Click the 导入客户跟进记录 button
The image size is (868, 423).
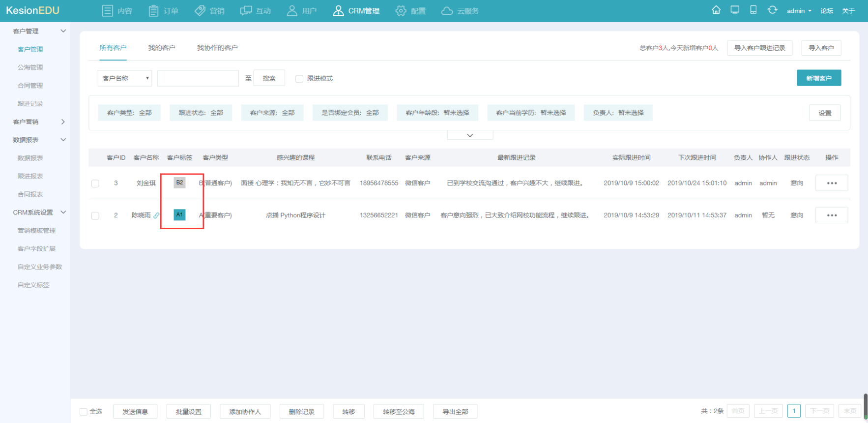point(759,48)
